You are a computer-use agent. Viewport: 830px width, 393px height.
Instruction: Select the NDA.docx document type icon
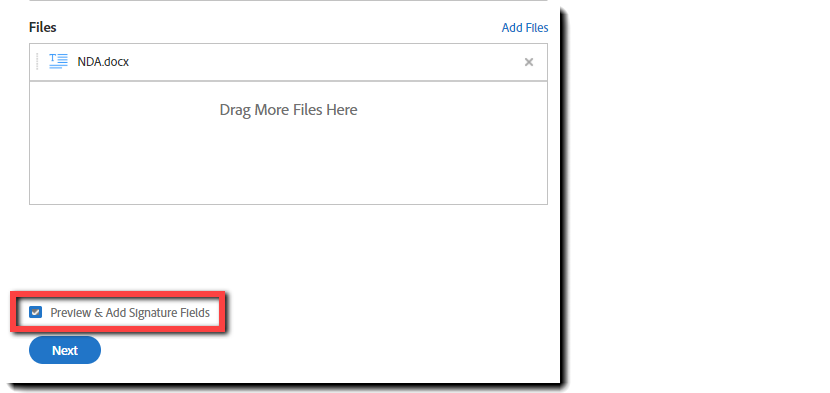[58, 61]
